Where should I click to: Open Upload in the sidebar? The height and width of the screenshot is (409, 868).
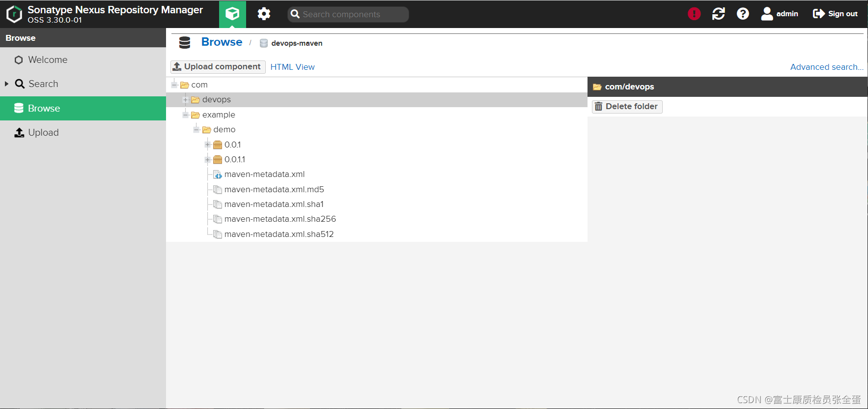[x=83, y=132]
